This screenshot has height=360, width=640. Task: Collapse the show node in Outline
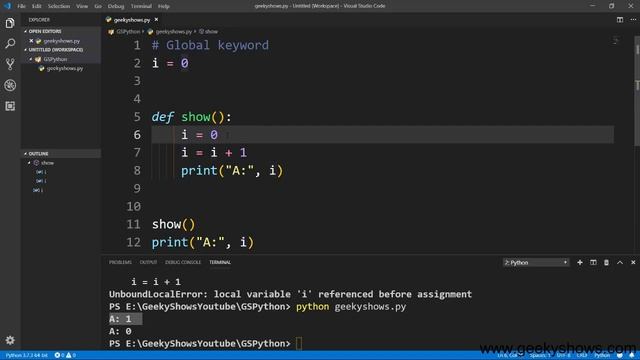[29, 163]
